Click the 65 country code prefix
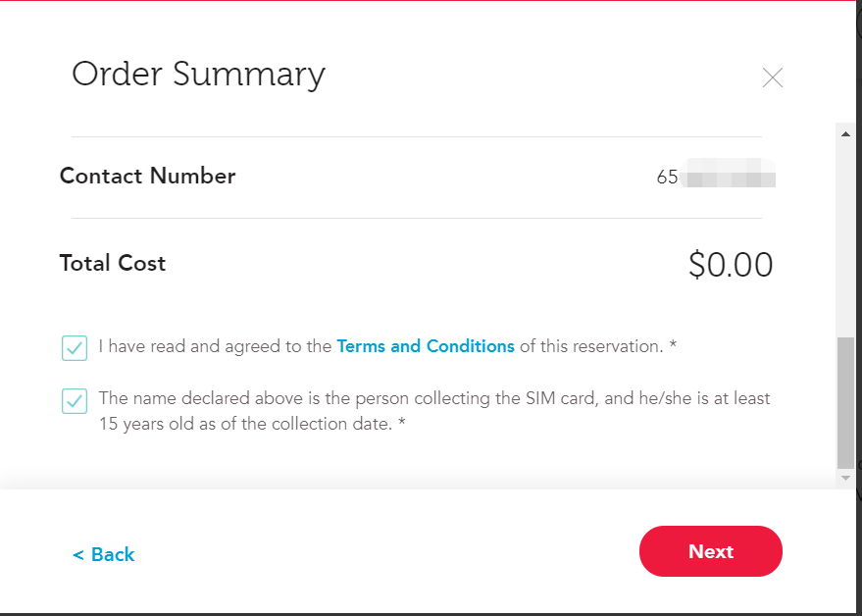862x616 pixels. (667, 178)
